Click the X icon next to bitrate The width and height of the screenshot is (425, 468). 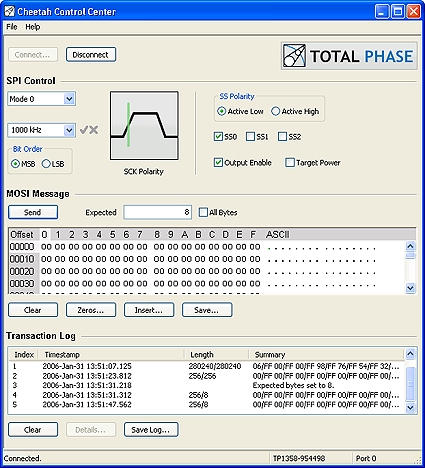click(x=94, y=130)
